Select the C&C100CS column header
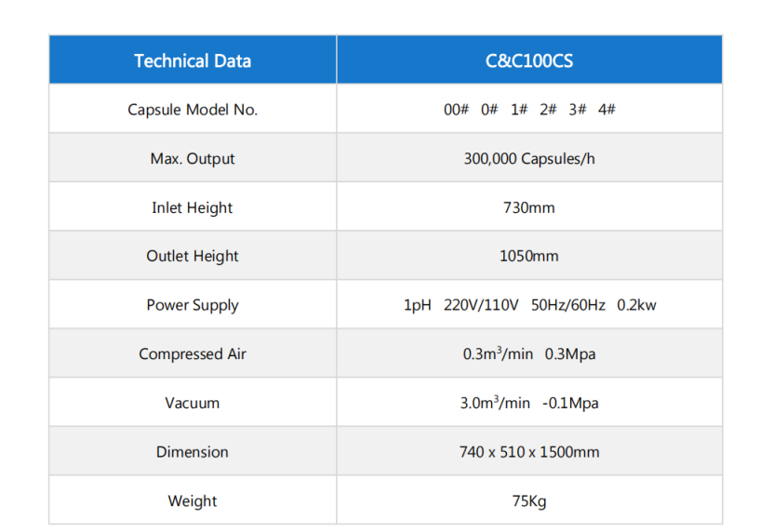This screenshot has width=760, height=532. 529,61
